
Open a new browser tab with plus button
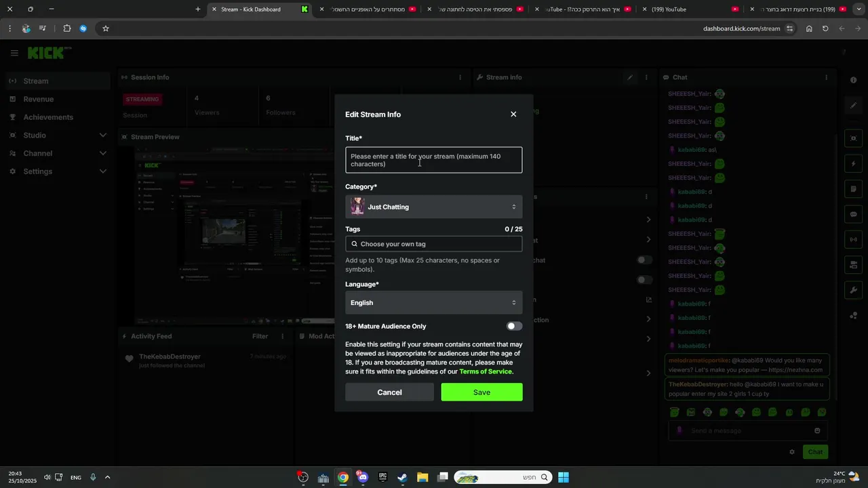pos(198,9)
